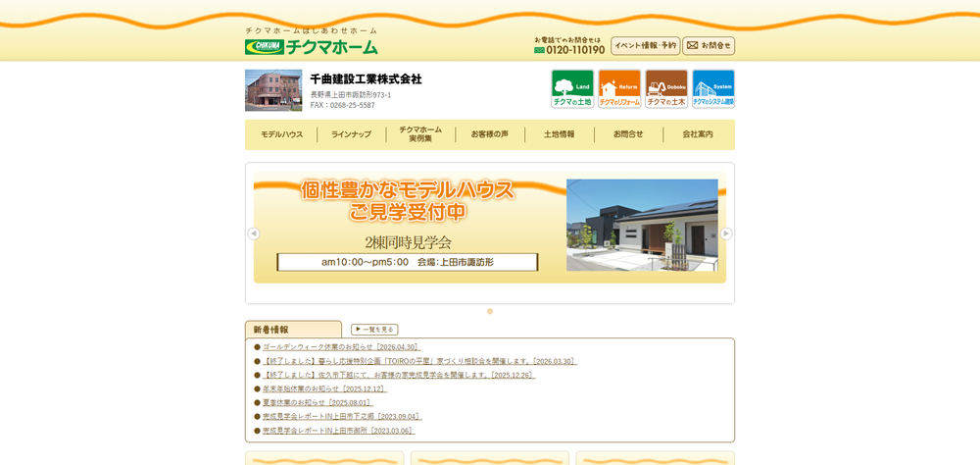Open the チクマのリフォーム Reform icon
Viewport: 980px width, 465px height.
(x=619, y=89)
